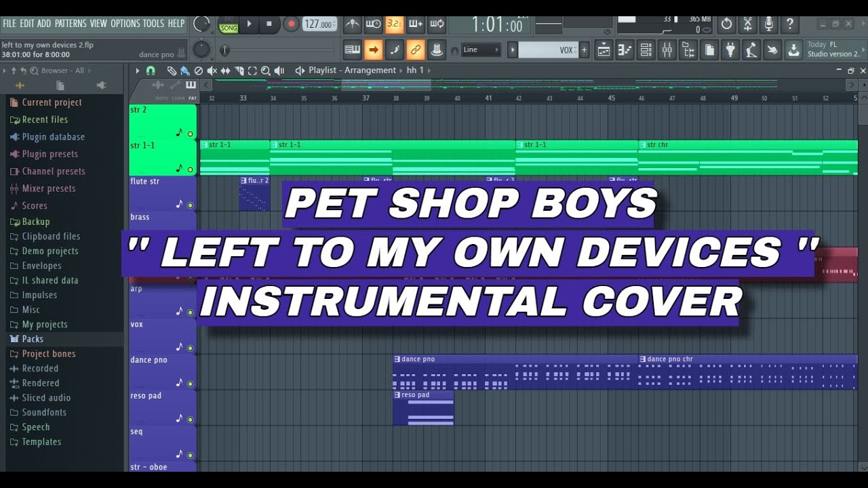Click the playlist horizontal scroll right arrow

click(x=852, y=85)
